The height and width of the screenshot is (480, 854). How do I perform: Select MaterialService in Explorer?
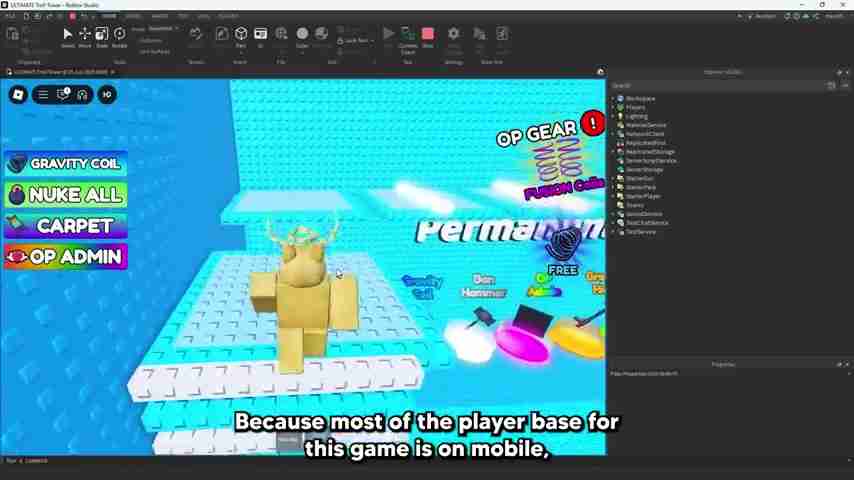coord(645,125)
